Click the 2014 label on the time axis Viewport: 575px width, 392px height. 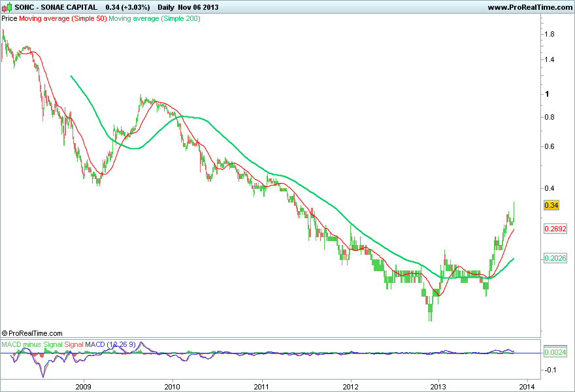coord(527,387)
